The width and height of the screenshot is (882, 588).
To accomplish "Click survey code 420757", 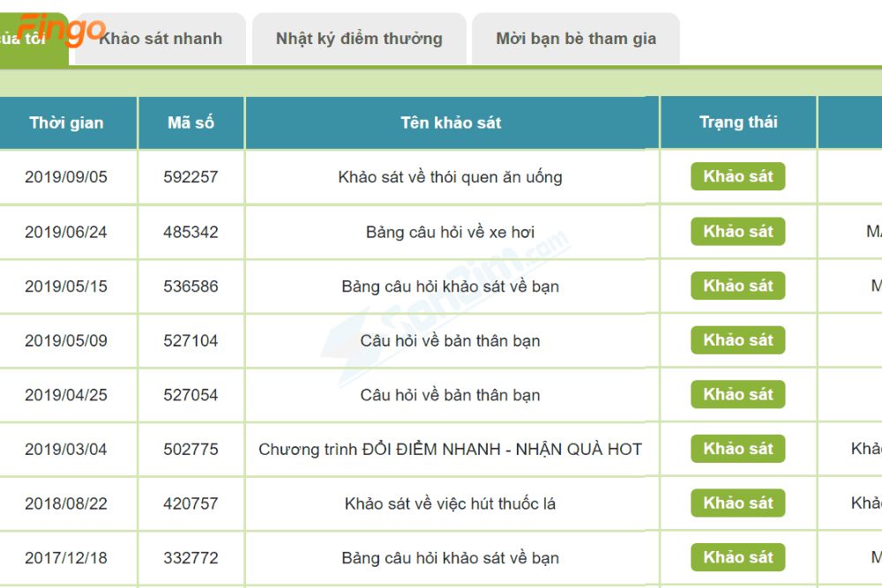I will coord(191,503).
